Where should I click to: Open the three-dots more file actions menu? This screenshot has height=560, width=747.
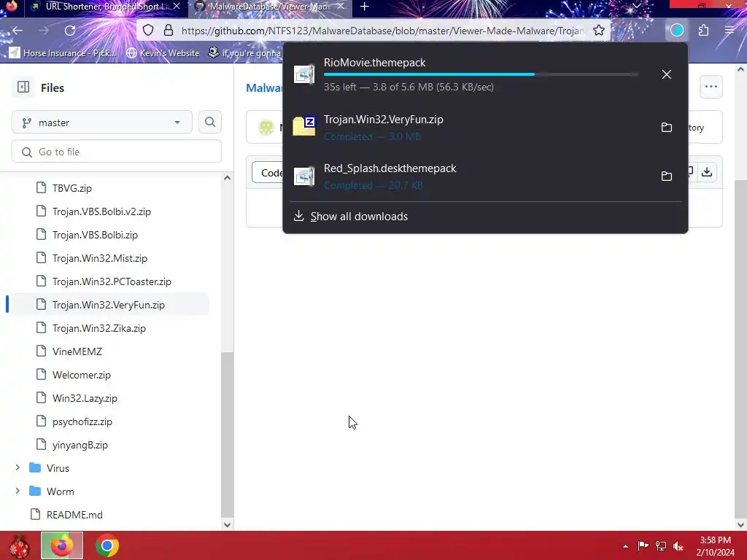(x=711, y=87)
